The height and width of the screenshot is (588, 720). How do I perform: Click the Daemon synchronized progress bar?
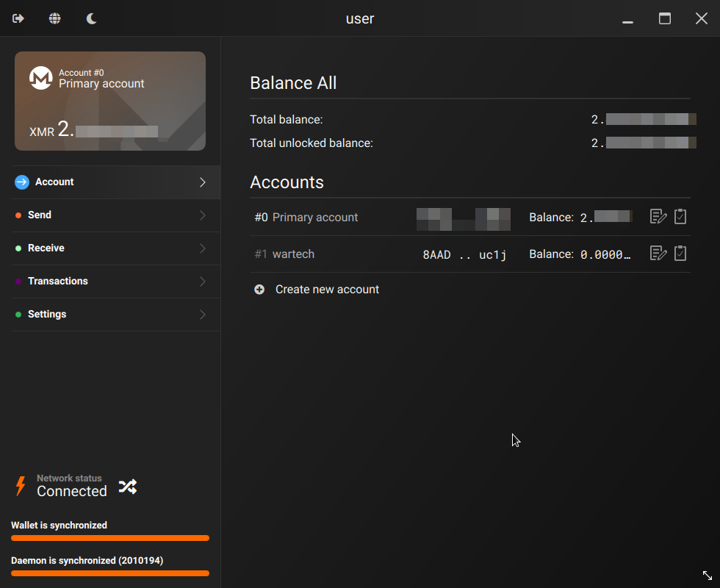[x=110, y=573]
